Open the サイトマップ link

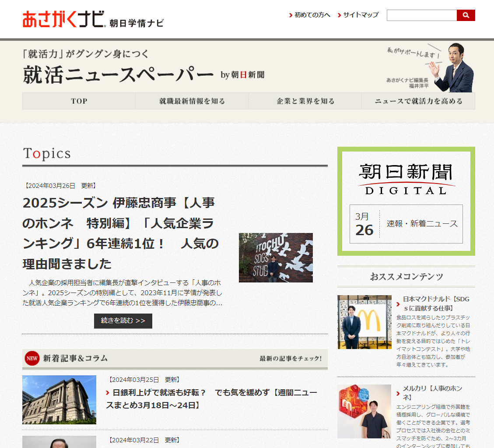[360, 15]
